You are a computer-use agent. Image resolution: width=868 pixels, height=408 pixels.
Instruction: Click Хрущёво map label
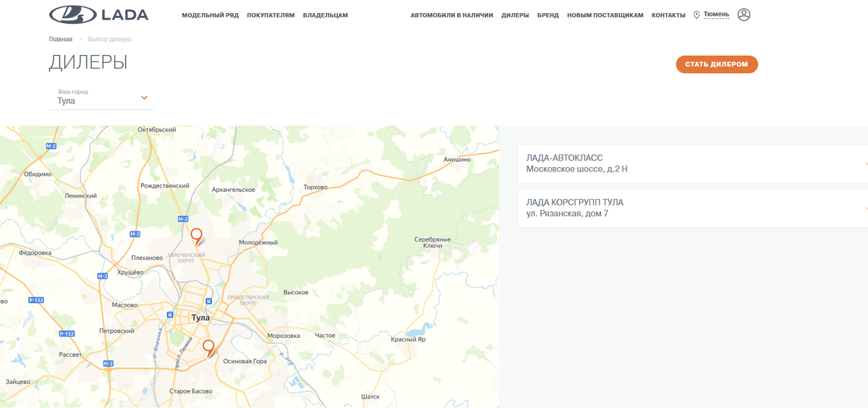[130, 272]
